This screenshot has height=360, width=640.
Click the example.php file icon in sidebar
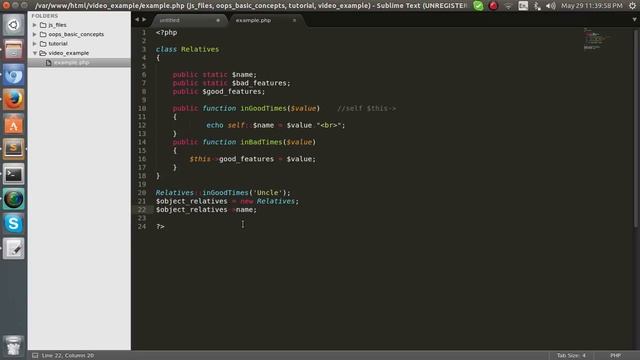tap(49, 62)
